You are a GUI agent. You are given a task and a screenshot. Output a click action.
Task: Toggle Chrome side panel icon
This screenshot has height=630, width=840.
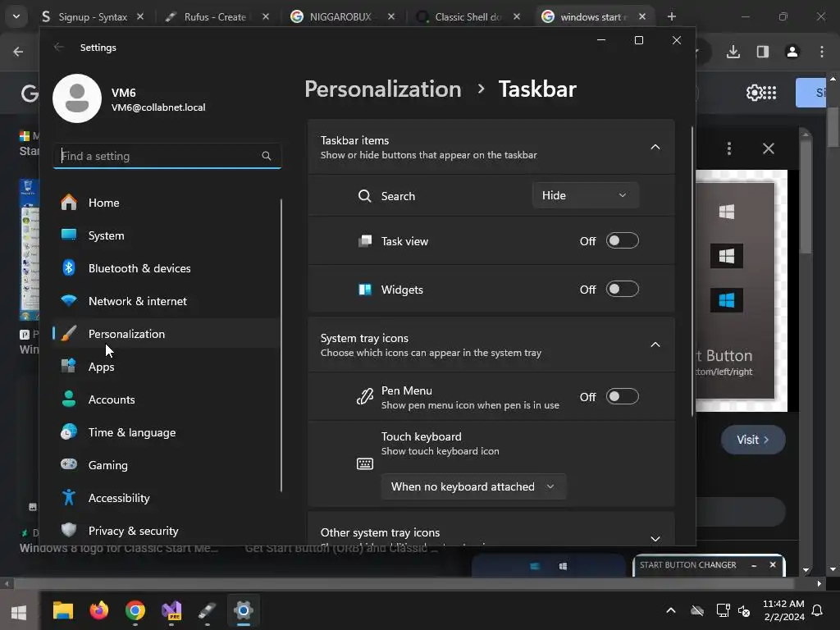click(x=763, y=52)
